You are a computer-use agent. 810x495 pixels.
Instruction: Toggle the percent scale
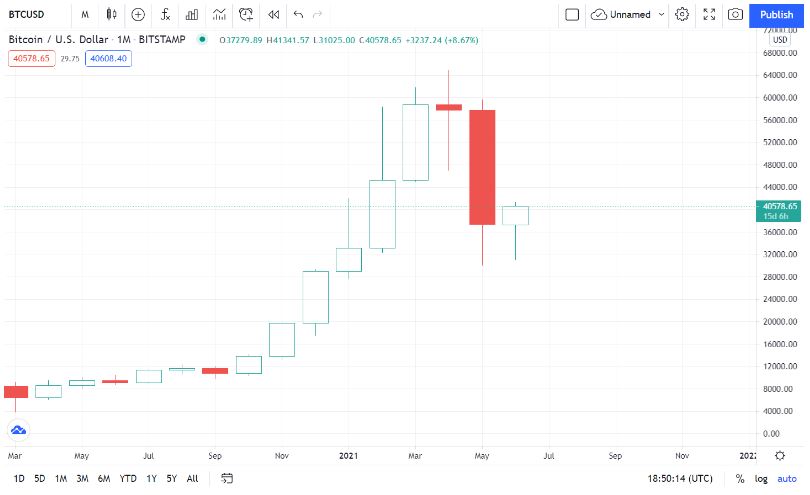[x=741, y=478]
